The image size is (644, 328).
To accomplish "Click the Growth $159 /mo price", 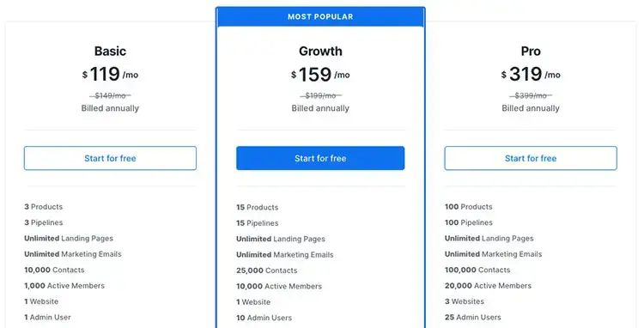I will point(320,75).
